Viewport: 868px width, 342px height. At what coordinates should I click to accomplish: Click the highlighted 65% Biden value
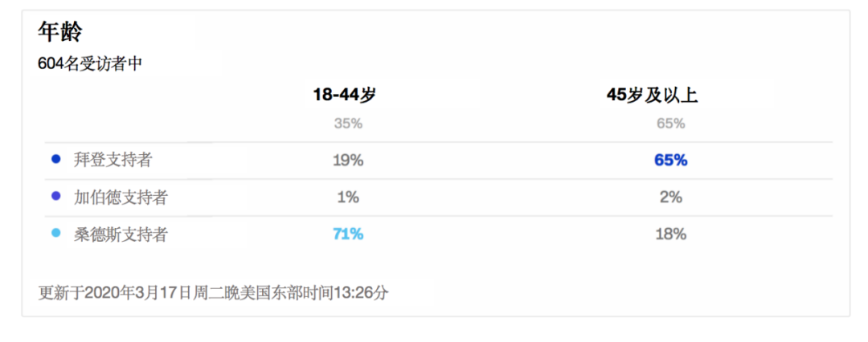pyautogui.click(x=671, y=161)
